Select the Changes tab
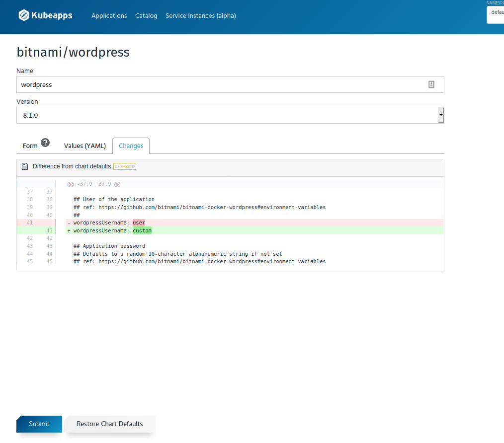The image size is (504, 443). tap(131, 146)
